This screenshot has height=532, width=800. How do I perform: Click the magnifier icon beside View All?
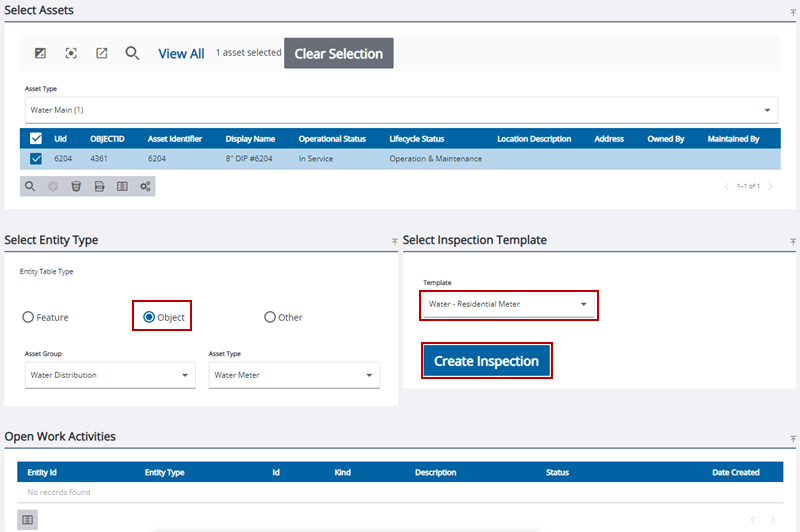click(132, 53)
